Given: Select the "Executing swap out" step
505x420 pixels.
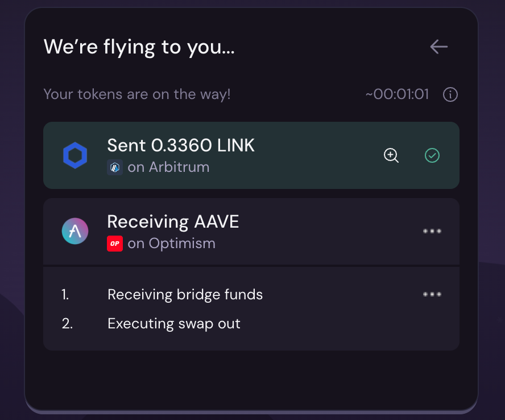Looking at the screenshot, I should pyautogui.click(x=173, y=324).
